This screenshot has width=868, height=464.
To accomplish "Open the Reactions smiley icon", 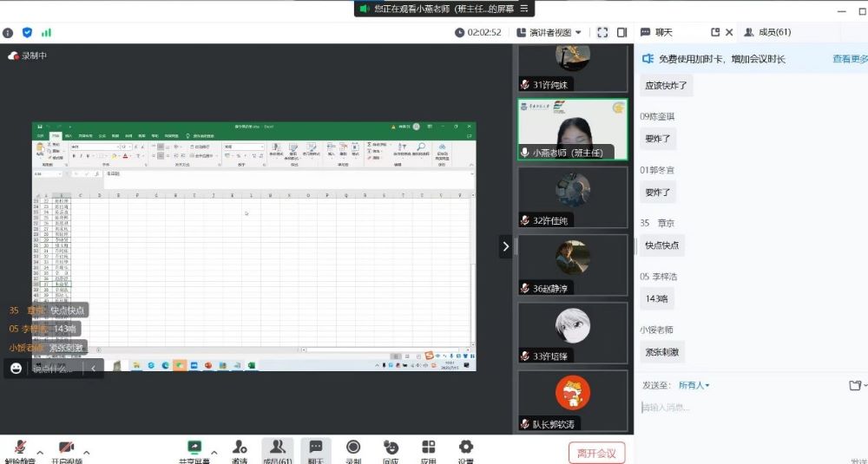I will point(391,448).
